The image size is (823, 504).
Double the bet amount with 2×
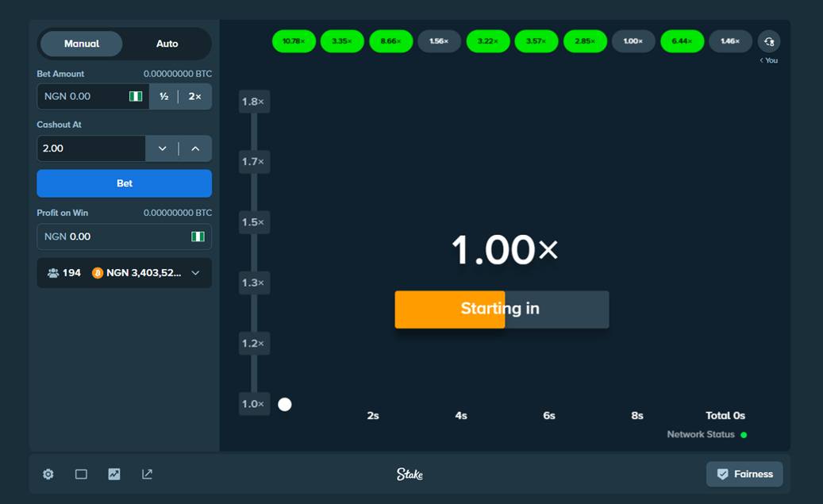[194, 96]
